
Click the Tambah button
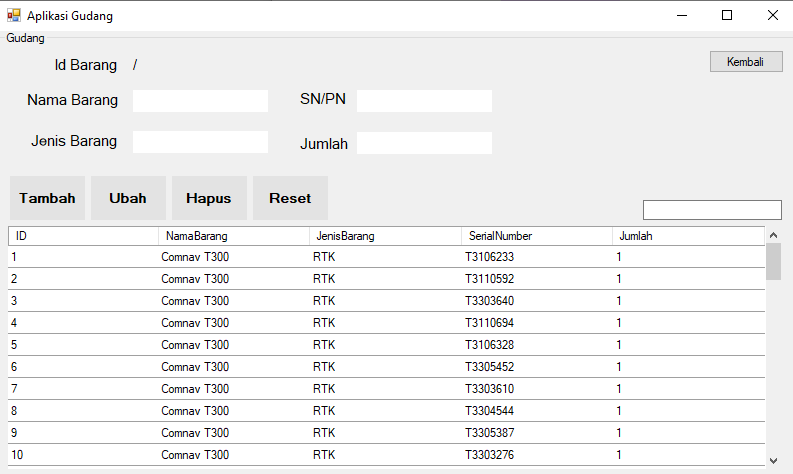point(48,198)
